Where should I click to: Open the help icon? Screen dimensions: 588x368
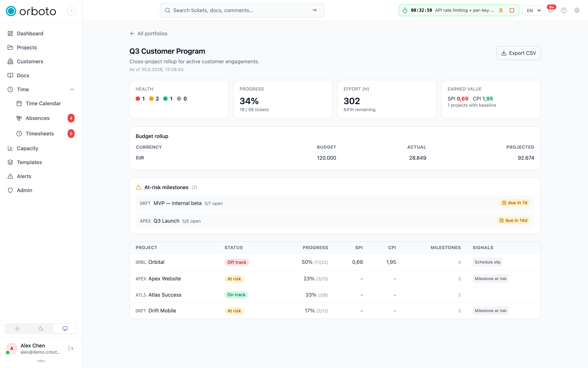click(x=564, y=10)
